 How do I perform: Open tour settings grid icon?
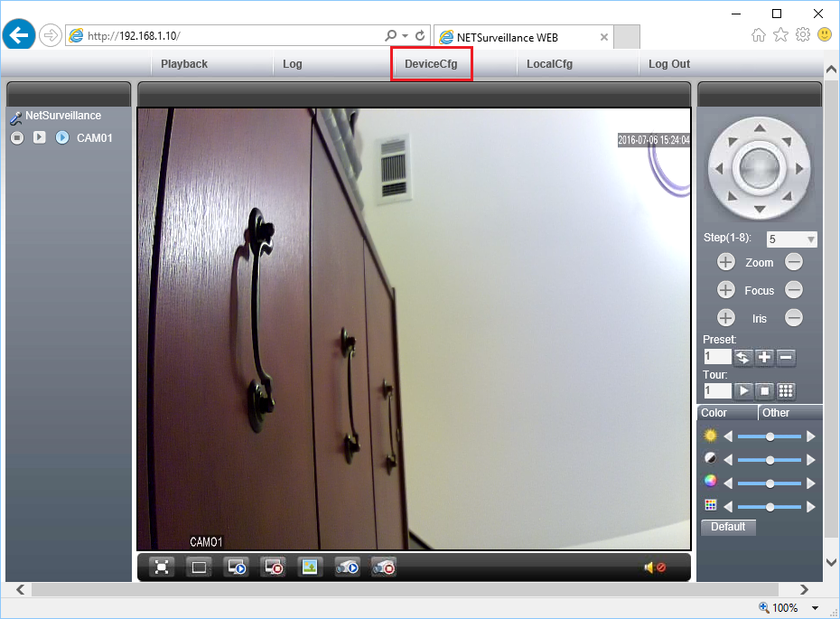click(786, 390)
